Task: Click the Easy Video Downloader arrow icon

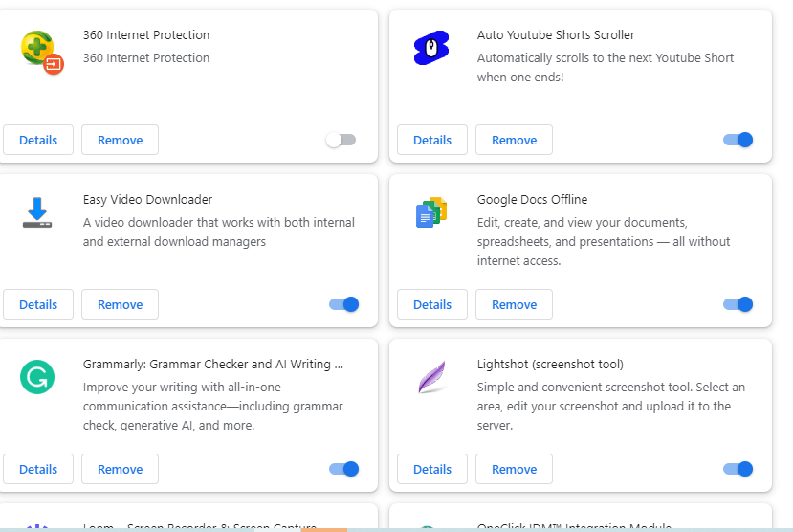Action: tap(37, 212)
